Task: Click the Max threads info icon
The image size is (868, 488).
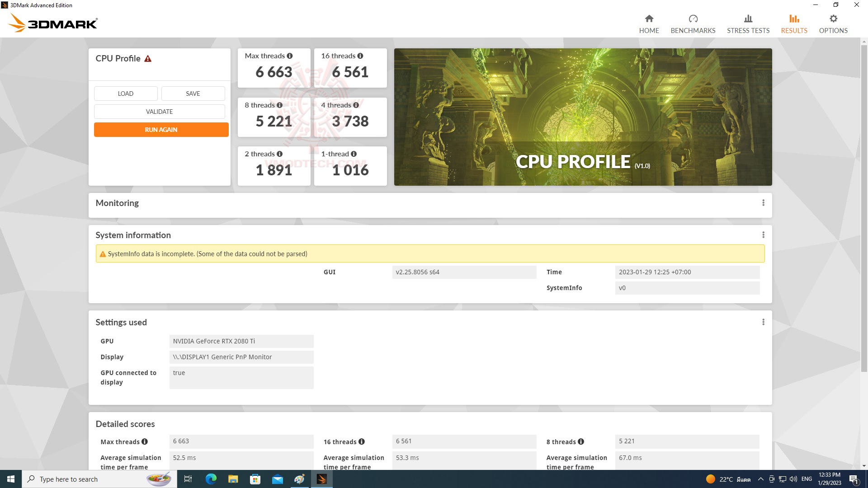Action: (x=290, y=56)
